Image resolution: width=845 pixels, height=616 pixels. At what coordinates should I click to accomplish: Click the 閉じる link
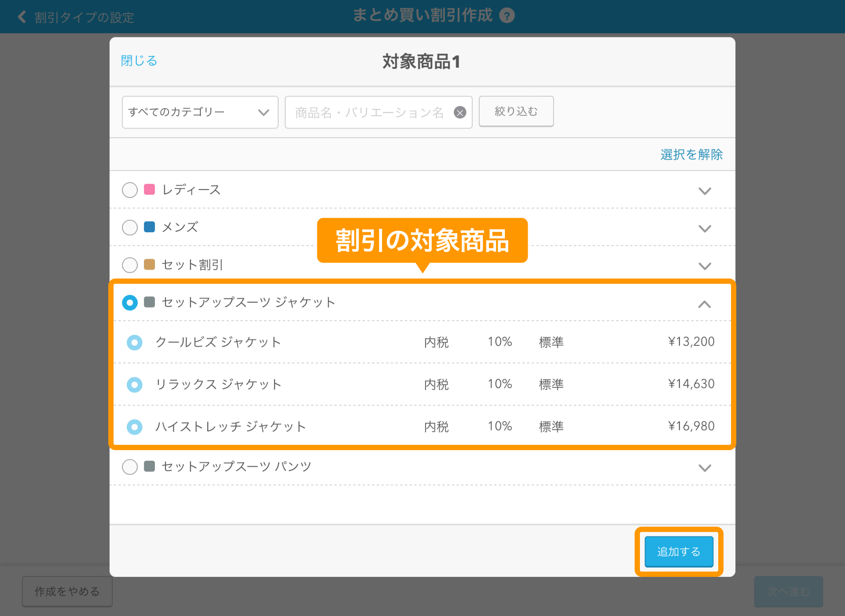click(x=139, y=61)
